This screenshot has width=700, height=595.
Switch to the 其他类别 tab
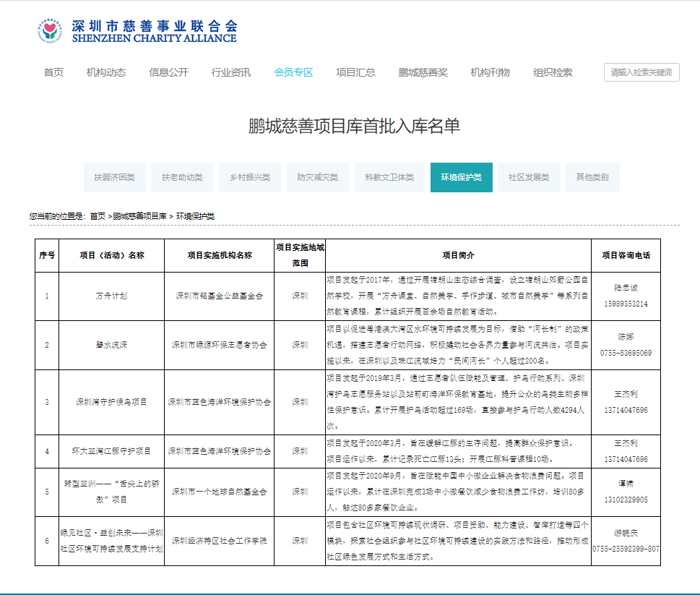(x=592, y=177)
